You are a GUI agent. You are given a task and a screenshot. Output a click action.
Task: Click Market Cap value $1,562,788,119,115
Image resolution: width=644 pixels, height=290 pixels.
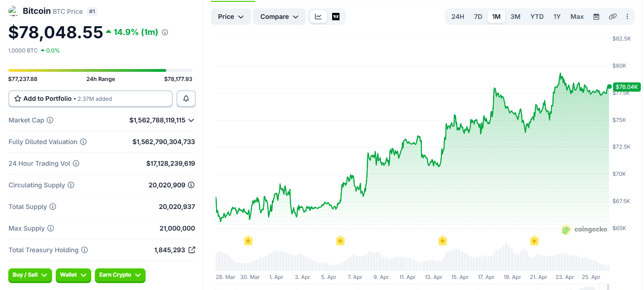158,120
